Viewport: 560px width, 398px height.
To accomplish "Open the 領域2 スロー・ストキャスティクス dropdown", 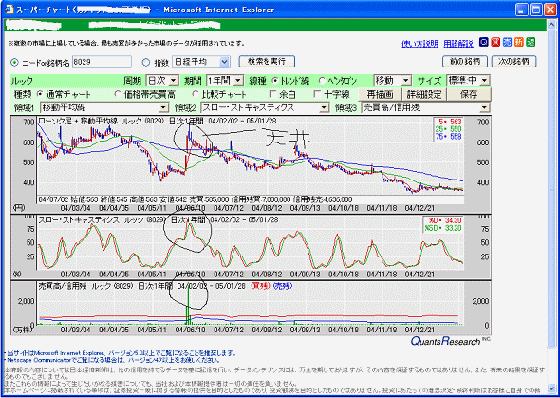I will click(324, 107).
